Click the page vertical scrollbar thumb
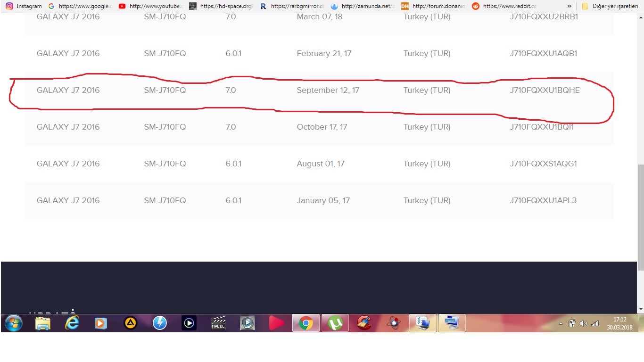Screen dimensions: 644x362 (640, 217)
